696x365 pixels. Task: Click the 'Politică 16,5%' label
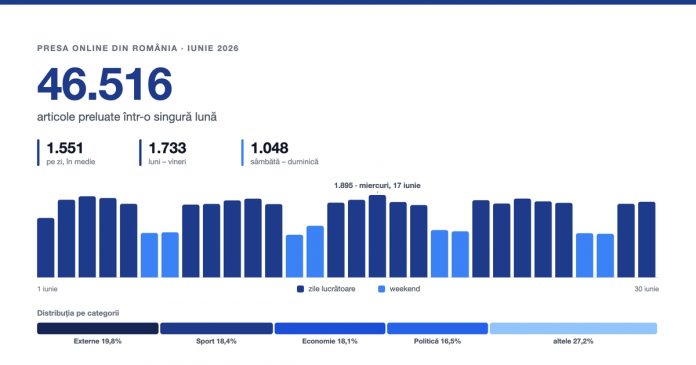click(x=437, y=341)
